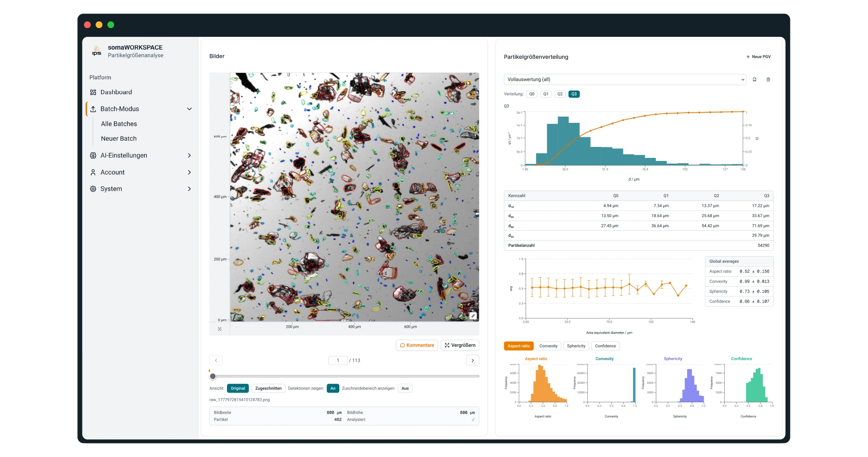
Task: Go to previous image with left arrow
Action: [216, 361]
